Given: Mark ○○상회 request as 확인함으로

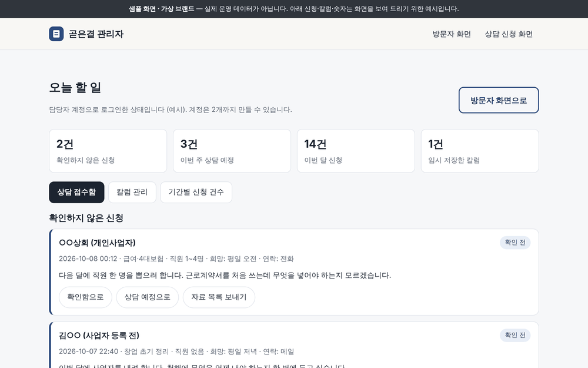Looking at the screenshot, I should coord(85,297).
